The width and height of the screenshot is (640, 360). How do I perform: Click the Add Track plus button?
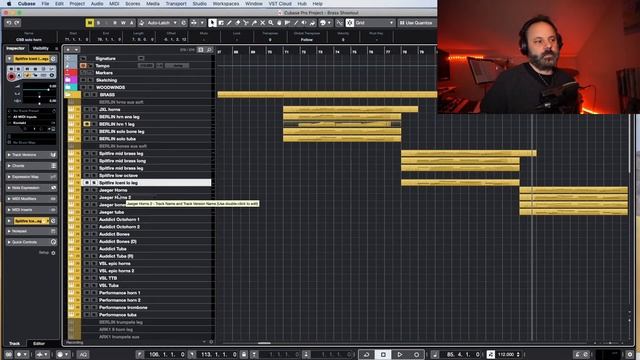pos(68,50)
